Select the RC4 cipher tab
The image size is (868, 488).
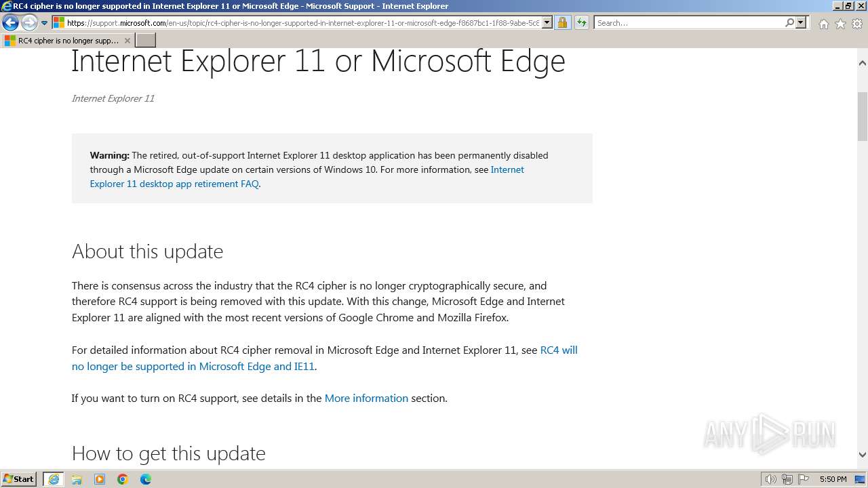(66, 41)
